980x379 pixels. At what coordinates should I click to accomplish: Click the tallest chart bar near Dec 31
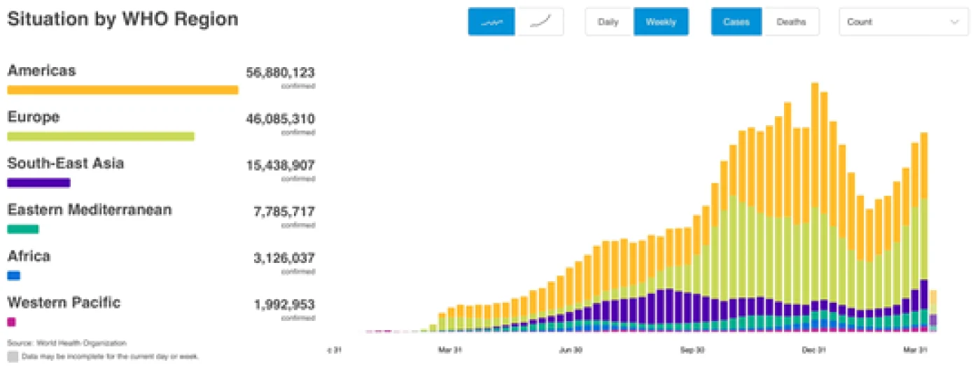815,207
